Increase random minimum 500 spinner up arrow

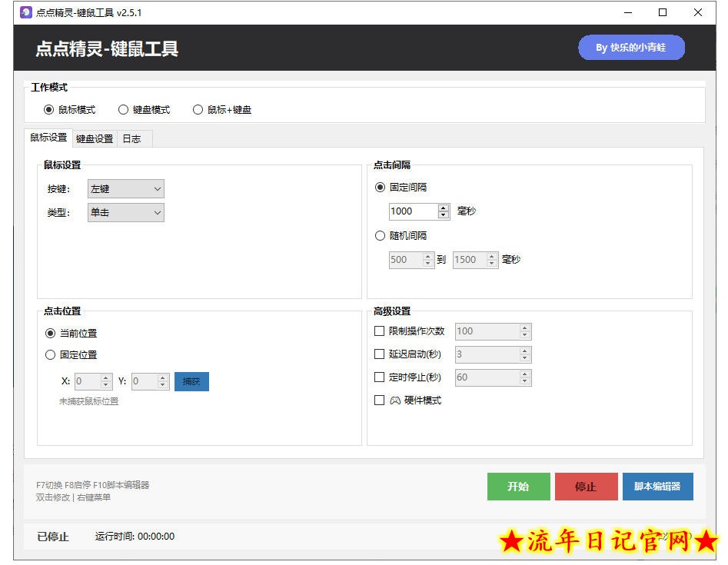pyautogui.click(x=428, y=256)
